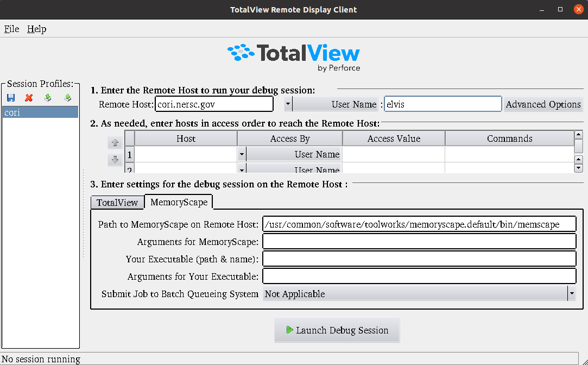Import a session profile file

48,97
